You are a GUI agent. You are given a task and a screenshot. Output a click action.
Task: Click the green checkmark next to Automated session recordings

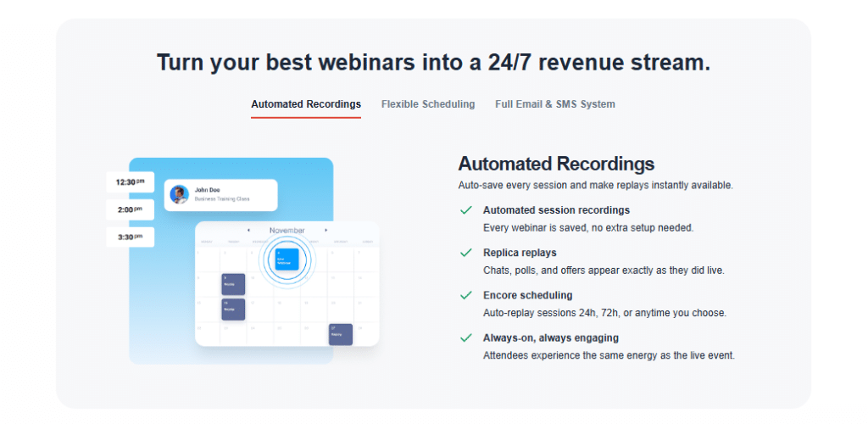pyautogui.click(x=466, y=210)
